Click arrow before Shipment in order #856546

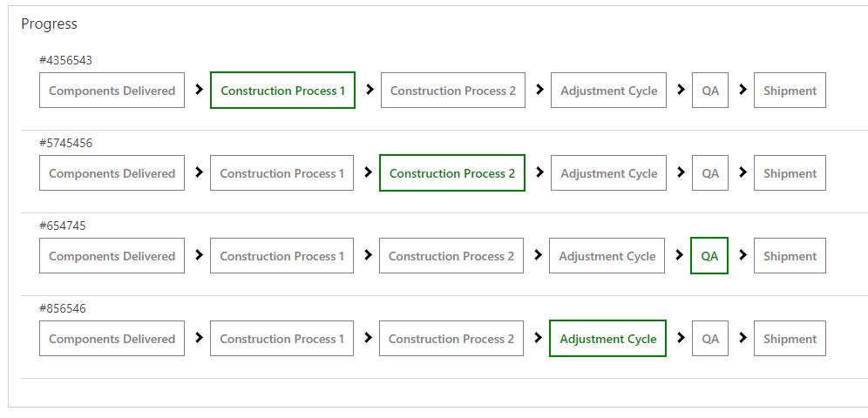coord(743,338)
